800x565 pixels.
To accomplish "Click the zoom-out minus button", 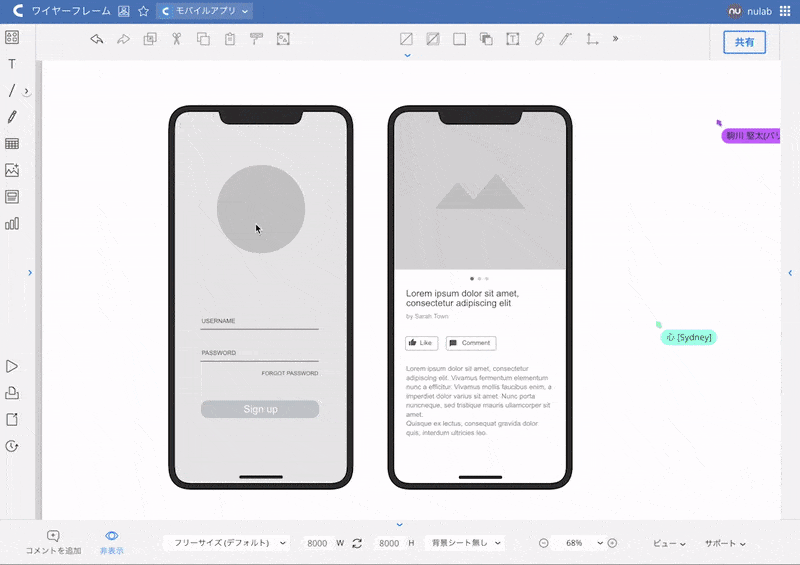I will pyautogui.click(x=544, y=543).
